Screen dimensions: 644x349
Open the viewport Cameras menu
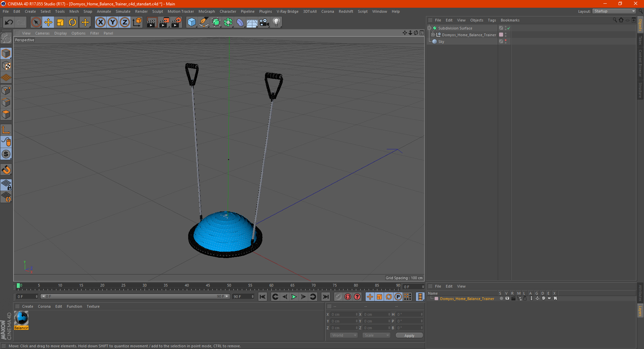pos(42,33)
